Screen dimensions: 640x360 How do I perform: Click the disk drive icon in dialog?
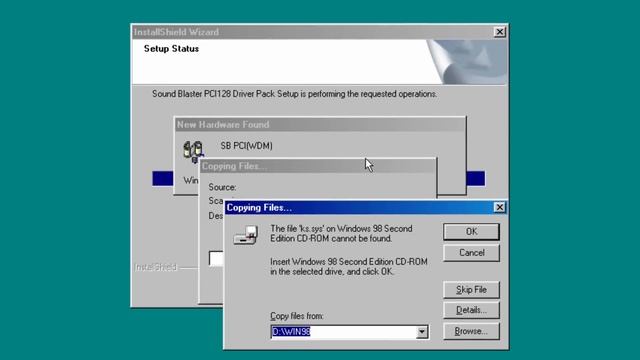[x=245, y=235]
